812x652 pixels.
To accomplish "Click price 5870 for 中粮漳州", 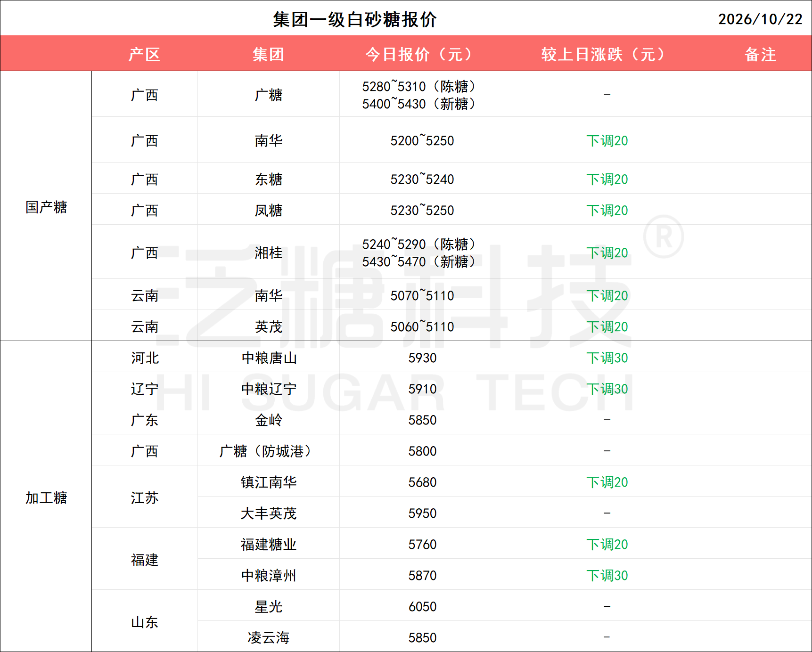I will 422,575.
